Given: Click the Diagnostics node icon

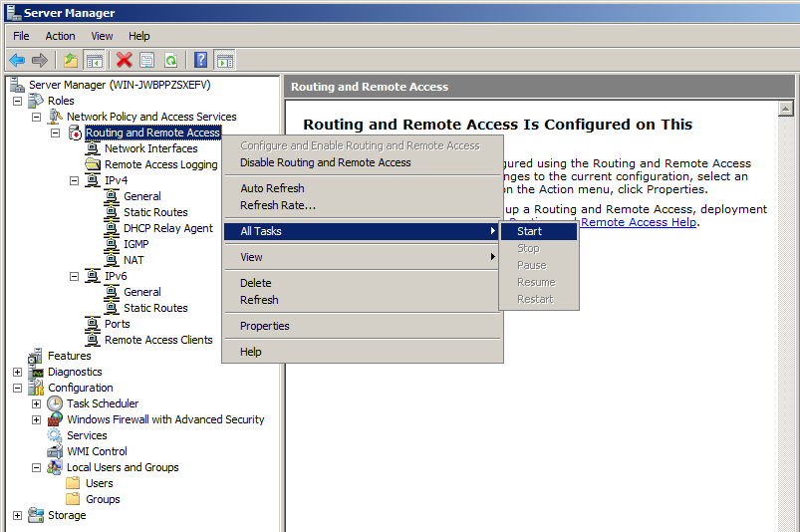Looking at the screenshot, I should (36, 372).
